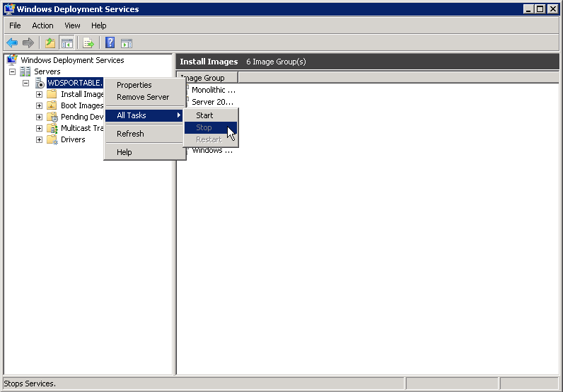This screenshot has width=563, height=392.
Task: Click the Back arrow toolbar icon
Action: point(12,42)
